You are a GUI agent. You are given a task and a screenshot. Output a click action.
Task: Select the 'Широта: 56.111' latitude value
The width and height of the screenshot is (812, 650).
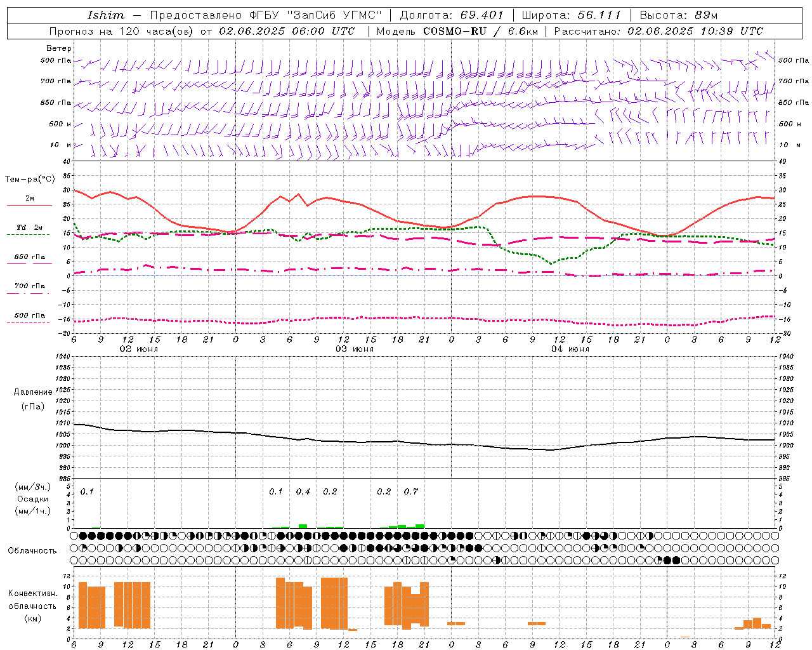click(x=571, y=15)
